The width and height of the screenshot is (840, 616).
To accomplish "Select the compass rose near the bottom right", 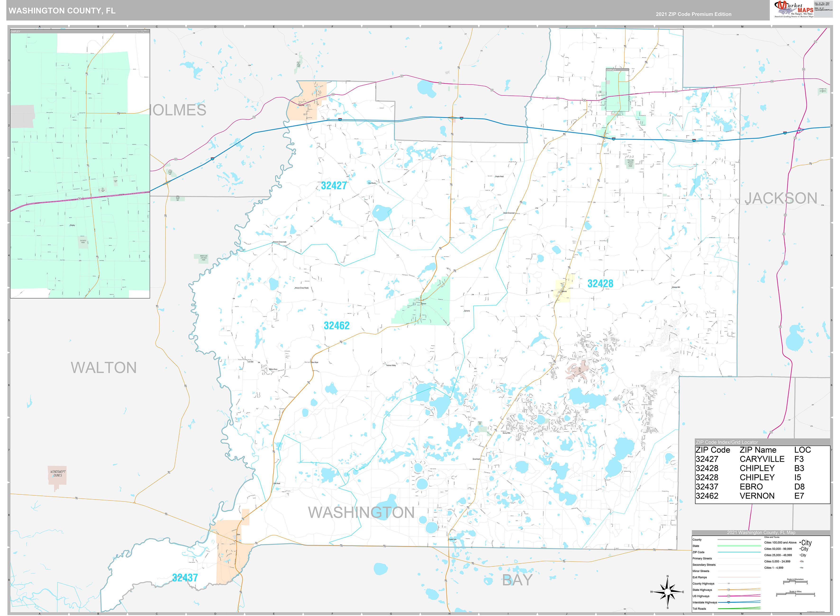I will click(x=667, y=591).
